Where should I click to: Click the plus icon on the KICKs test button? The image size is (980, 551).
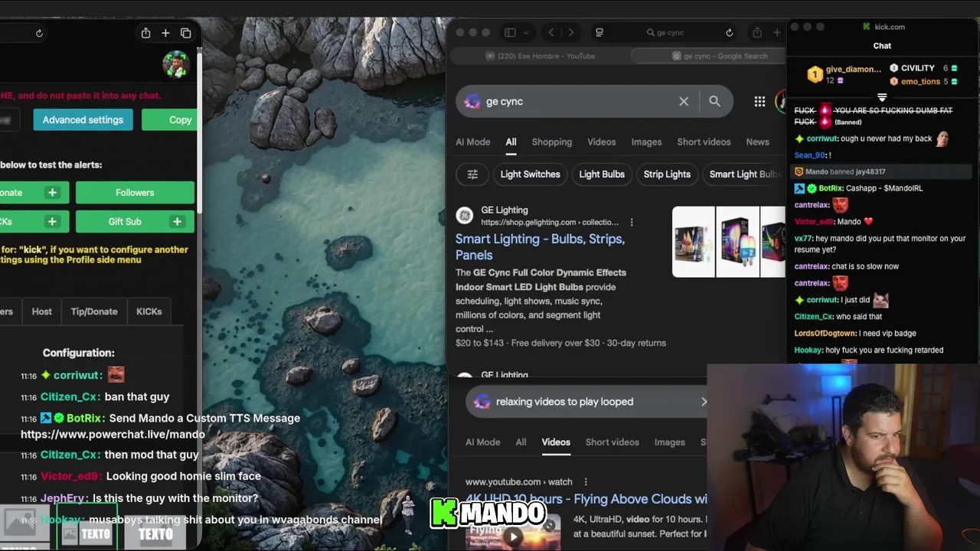(x=52, y=222)
